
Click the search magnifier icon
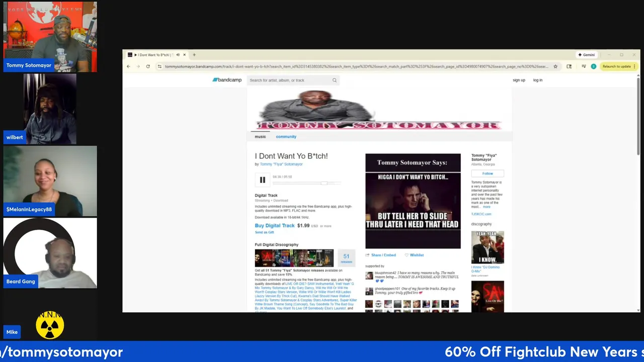pyautogui.click(x=334, y=80)
